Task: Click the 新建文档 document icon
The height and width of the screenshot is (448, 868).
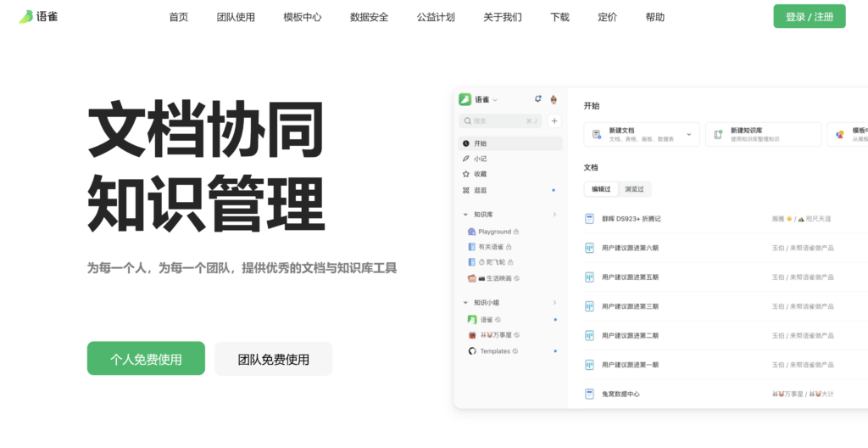Action: [597, 134]
